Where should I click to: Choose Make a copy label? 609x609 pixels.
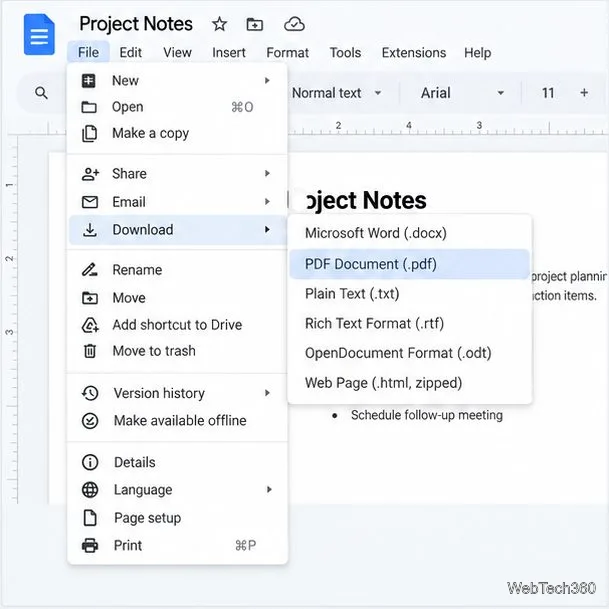tap(151, 134)
